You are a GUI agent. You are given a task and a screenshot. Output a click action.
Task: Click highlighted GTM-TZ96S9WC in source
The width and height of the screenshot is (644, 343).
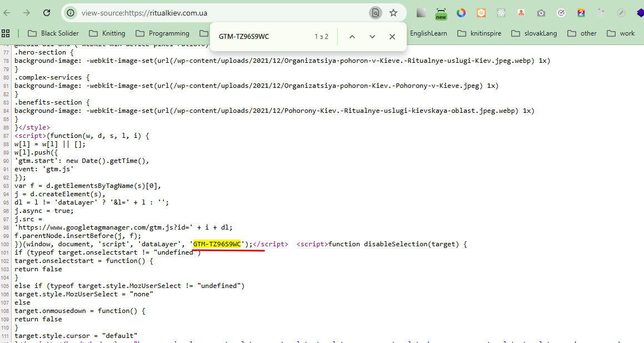pyautogui.click(x=217, y=244)
